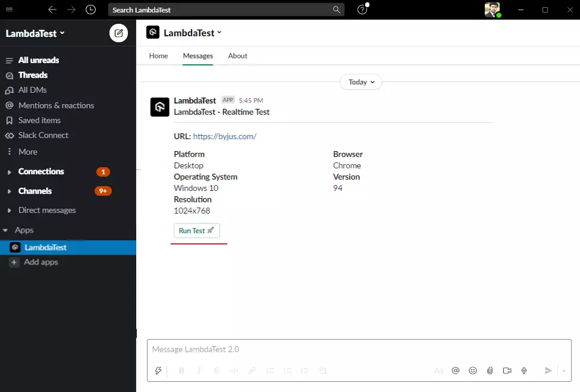The height and width of the screenshot is (392, 580).
Task: Record a video clip from the composer
Action: tap(507, 371)
